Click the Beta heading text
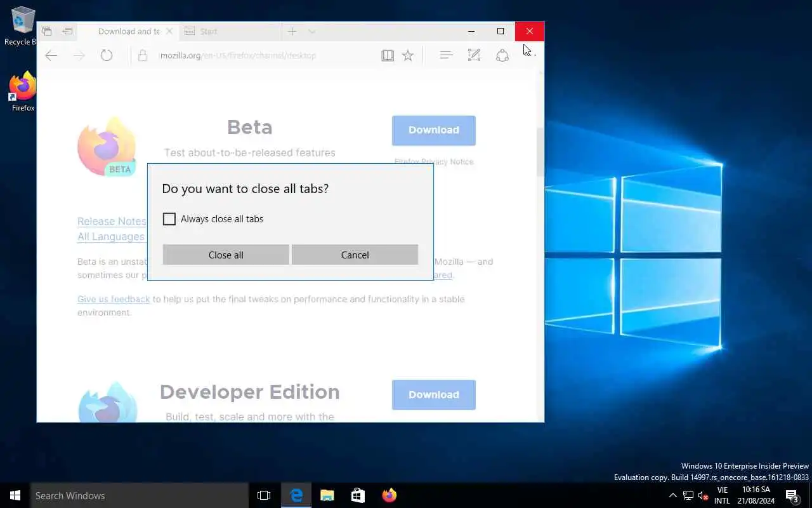 250,128
